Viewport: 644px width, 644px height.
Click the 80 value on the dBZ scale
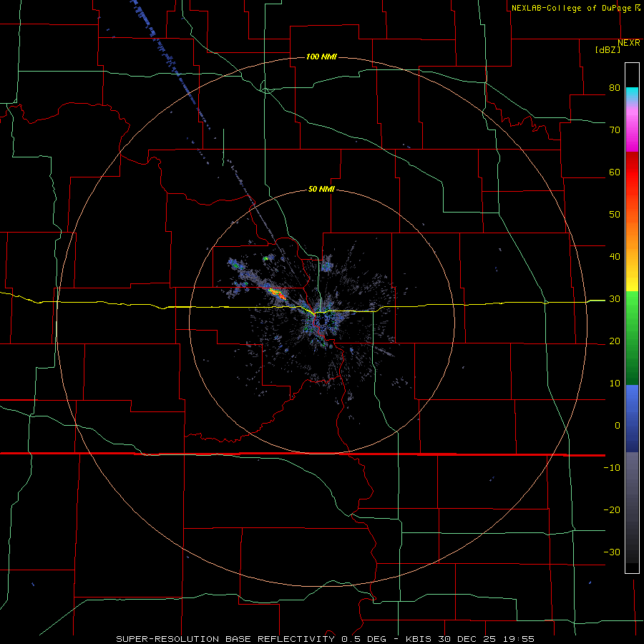615,88
